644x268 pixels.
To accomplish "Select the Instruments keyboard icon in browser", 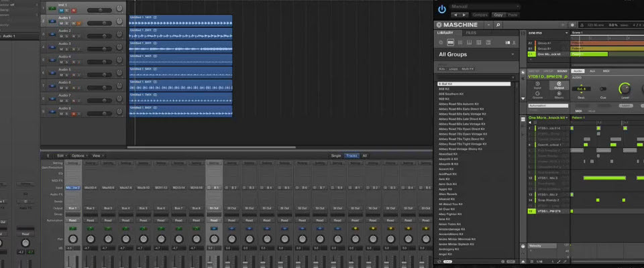I will pyautogui.click(x=470, y=42).
